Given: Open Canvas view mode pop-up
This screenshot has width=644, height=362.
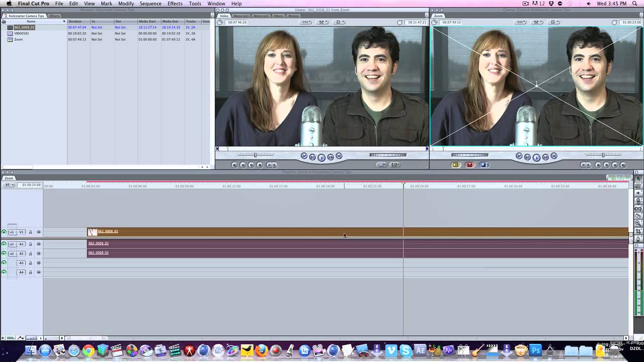Looking at the screenshot, I should 553,22.
